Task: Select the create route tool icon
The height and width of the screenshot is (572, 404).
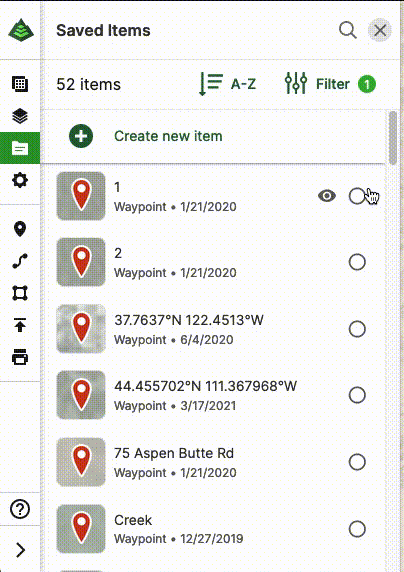Action: (x=20, y=261)
